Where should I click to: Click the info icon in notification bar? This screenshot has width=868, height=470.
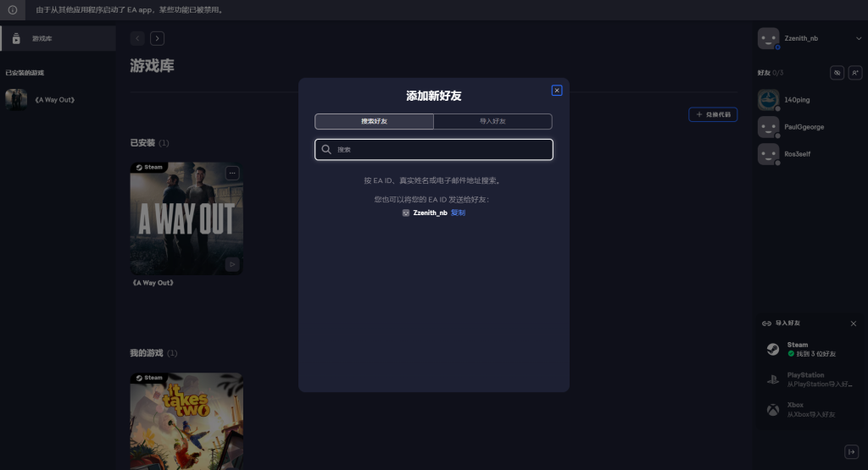click(12, 10)
